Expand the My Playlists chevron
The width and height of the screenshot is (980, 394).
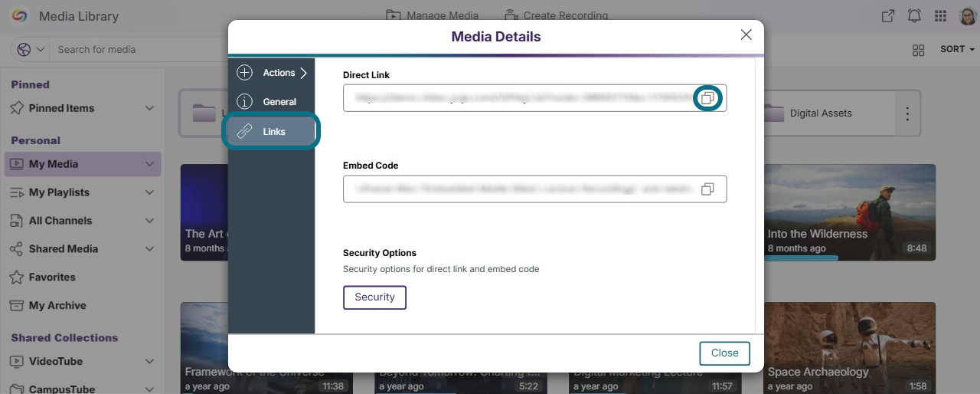[x=149, y=192]
